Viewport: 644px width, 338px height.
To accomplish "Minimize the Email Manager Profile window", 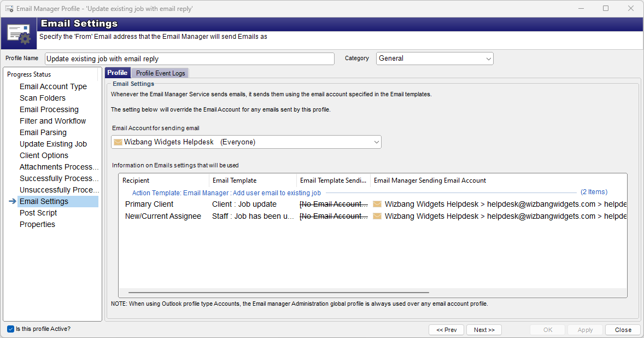I will click(581, 8).
